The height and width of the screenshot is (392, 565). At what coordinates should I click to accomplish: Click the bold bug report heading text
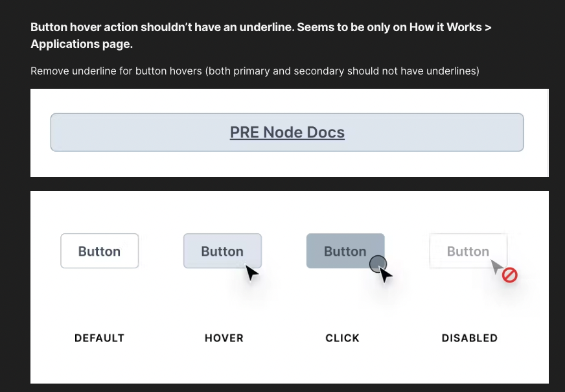[x=261, y=35]
